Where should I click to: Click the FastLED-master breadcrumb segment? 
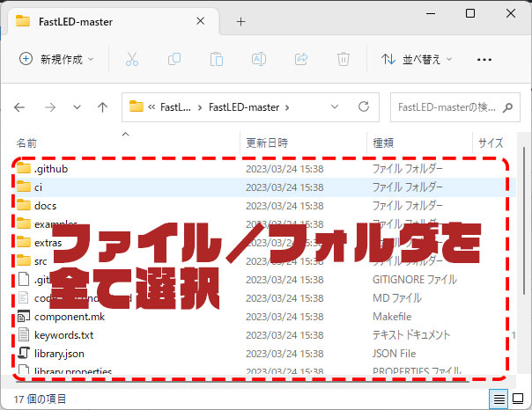244,107
